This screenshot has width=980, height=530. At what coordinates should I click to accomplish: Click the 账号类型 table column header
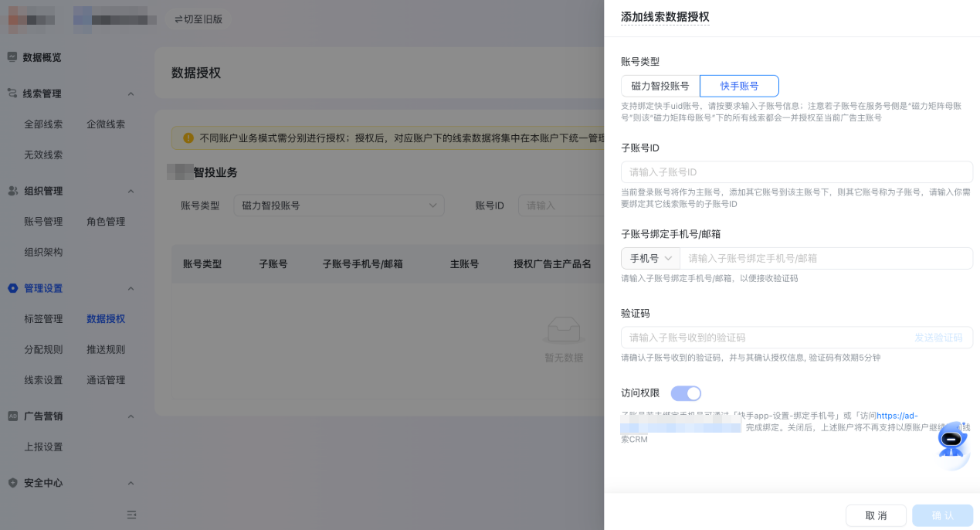202,264
